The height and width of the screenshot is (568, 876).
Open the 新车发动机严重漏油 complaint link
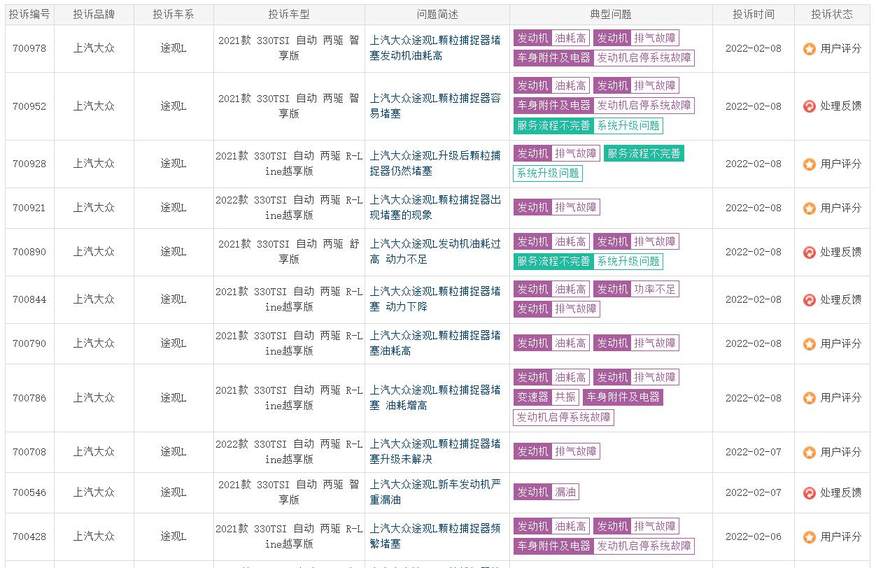[x=435, y=492]
